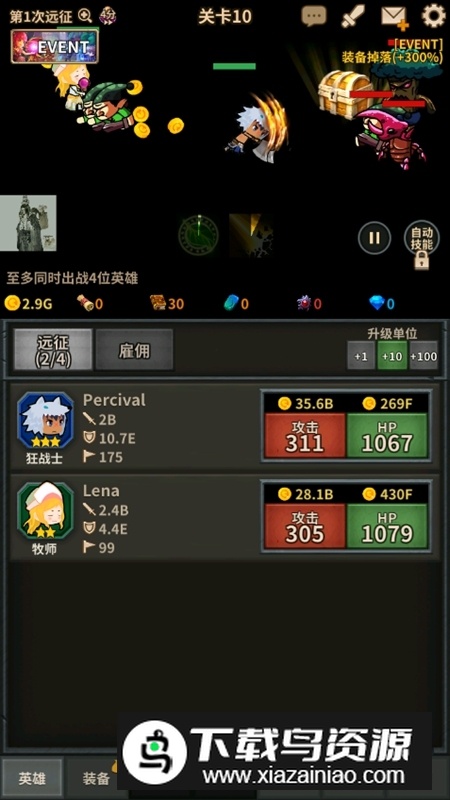
Task: Open the chat speech bubble icon
Action: pos(314,16)
